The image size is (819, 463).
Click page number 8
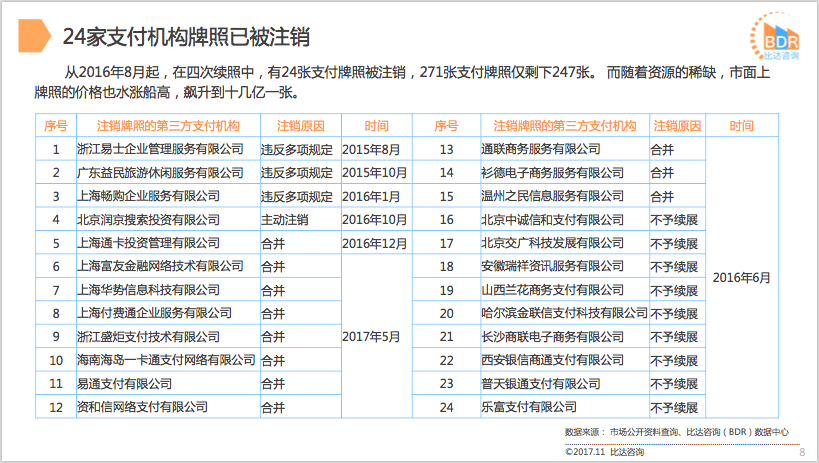(x=802, y=452)
